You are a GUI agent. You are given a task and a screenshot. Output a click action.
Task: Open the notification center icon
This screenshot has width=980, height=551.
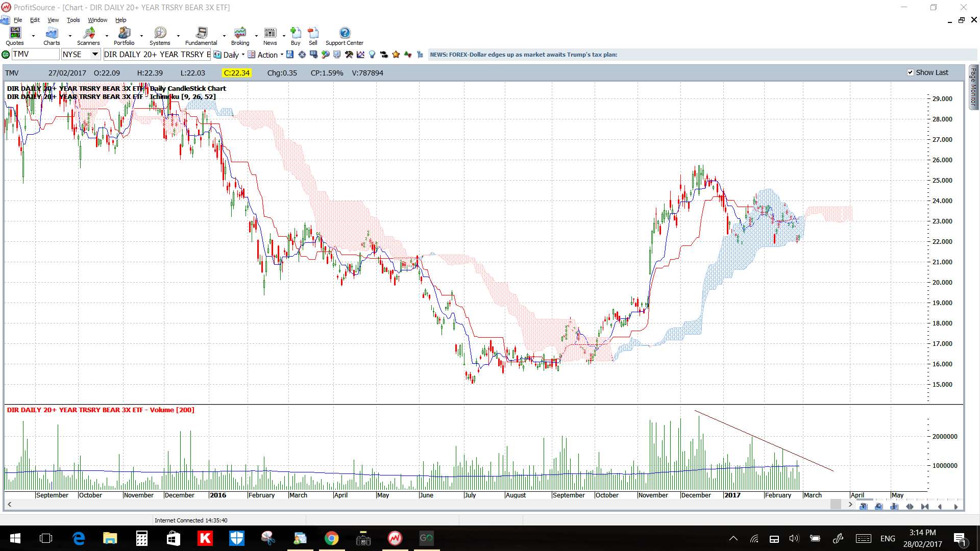pos(960,538)
